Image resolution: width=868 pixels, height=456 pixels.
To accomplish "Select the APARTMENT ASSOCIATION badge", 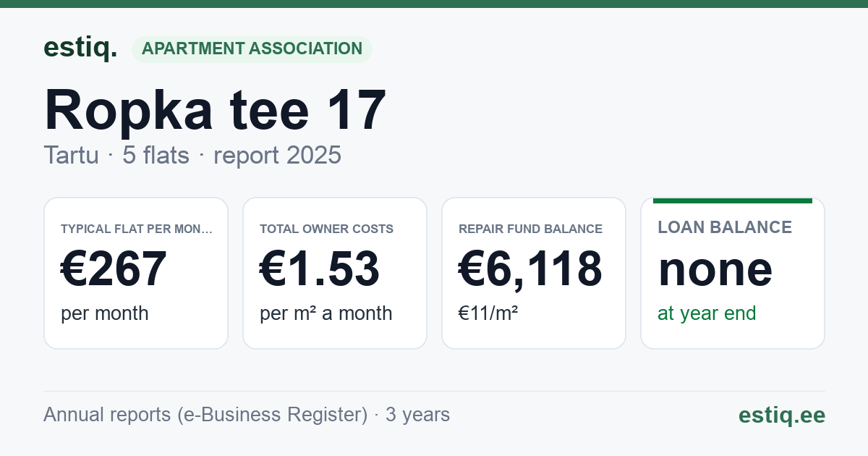I will tap(252, 49).
